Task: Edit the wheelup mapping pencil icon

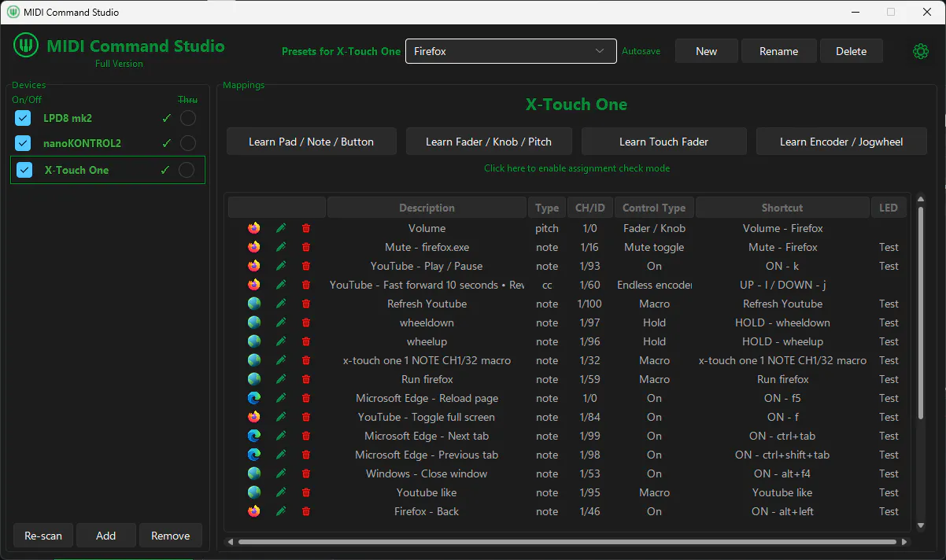Action: click(281, 341)
